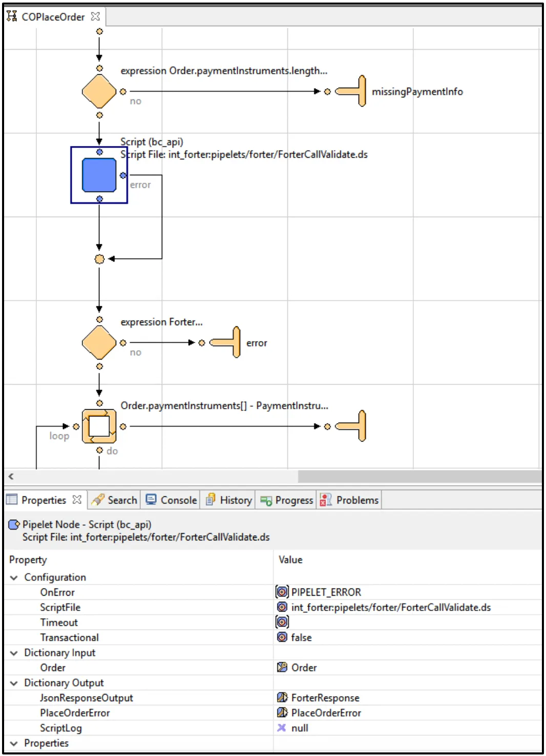Open the Problems tab
Screen dimensions: 546x756
(349, 500)
